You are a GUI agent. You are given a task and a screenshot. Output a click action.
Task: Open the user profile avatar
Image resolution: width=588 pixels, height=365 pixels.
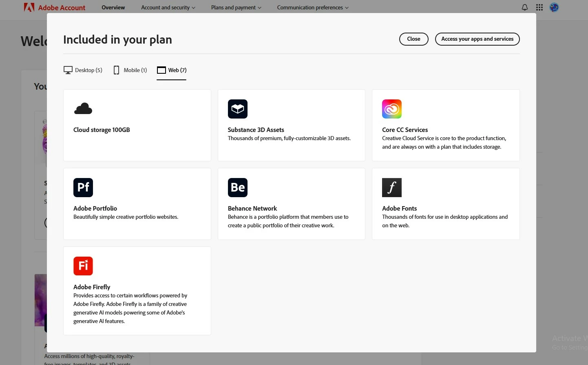pyautogui.click(x=554, y=7)
